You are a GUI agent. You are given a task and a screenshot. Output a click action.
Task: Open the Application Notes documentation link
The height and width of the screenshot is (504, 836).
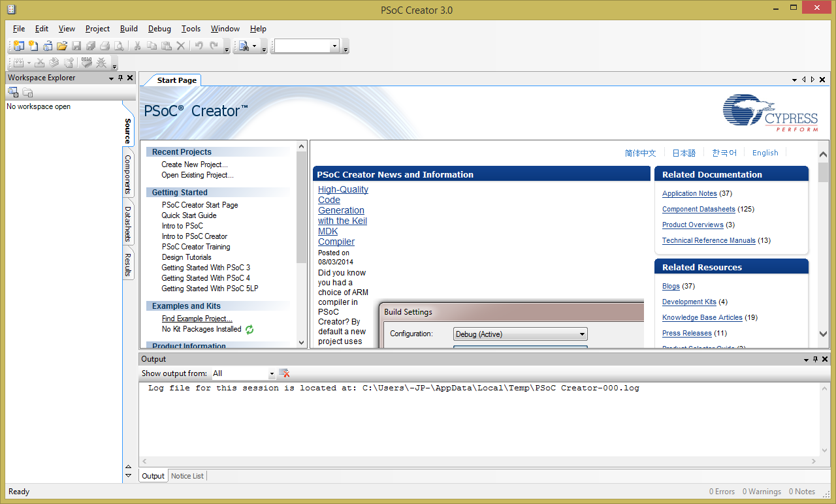click(x=689, y=193)
